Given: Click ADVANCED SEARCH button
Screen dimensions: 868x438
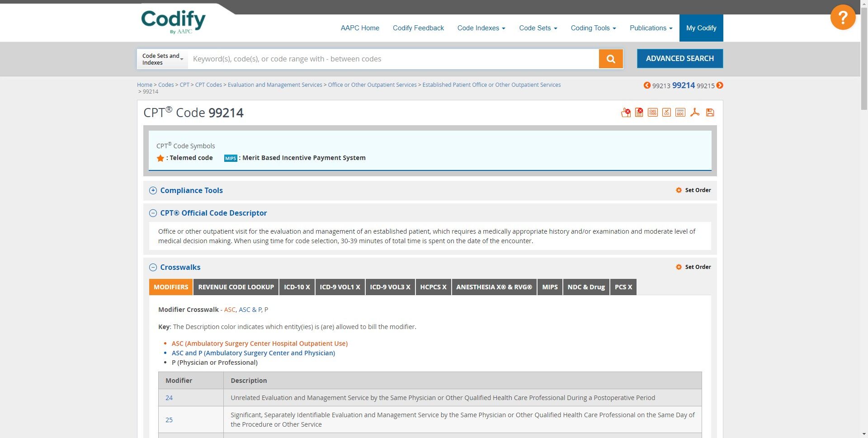Looking at the screenshot, I should 680,59.
